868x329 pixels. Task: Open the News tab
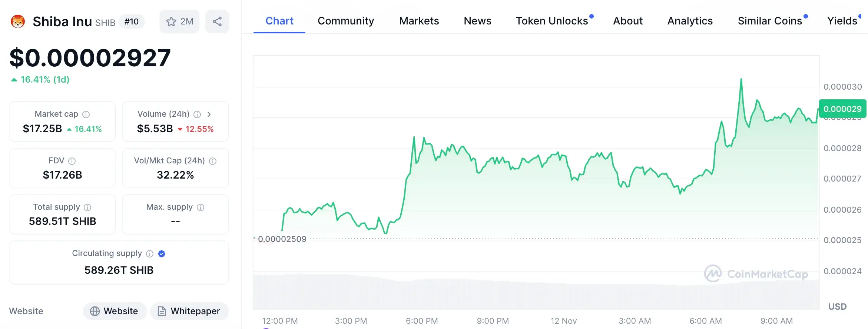[478, 21]
